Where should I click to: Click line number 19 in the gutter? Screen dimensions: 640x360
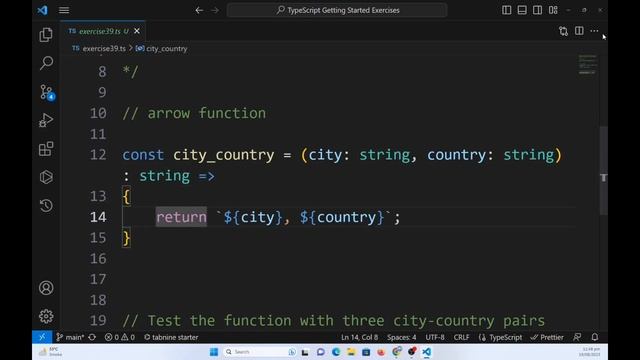pyautogui.click(x=98, y=320)
